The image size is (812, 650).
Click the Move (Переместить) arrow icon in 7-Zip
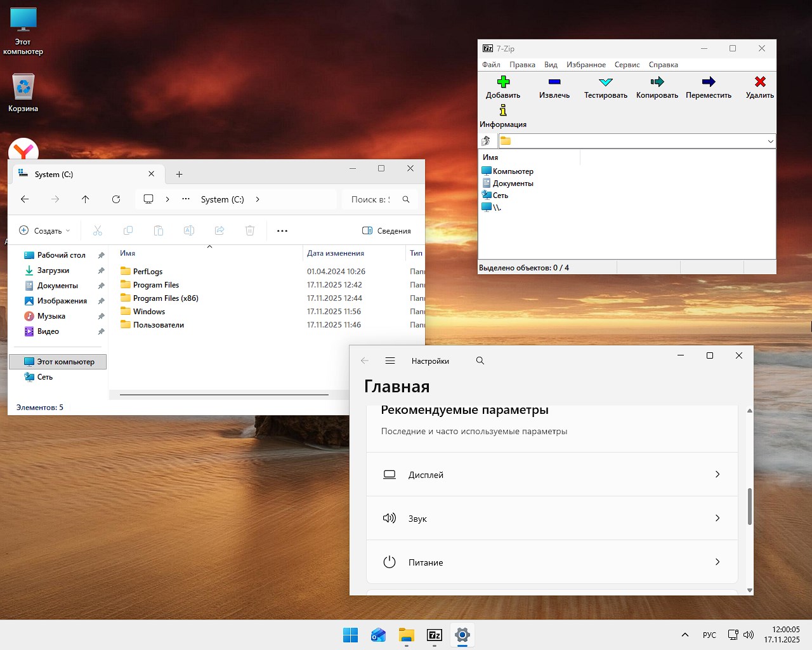tap(708, 82)
